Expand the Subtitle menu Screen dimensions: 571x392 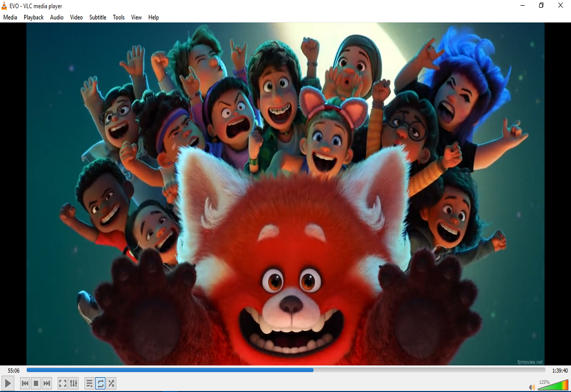tap(98, 18)
